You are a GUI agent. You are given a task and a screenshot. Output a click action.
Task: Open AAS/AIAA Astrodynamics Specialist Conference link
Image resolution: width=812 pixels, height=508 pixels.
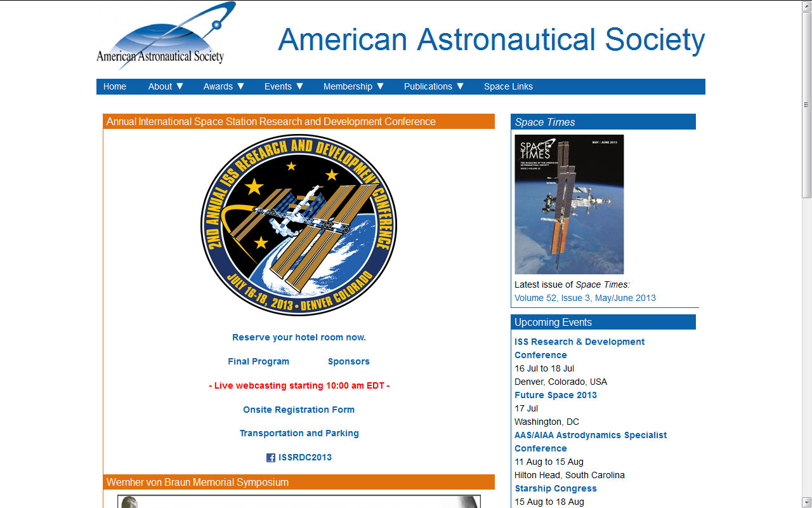591,441
